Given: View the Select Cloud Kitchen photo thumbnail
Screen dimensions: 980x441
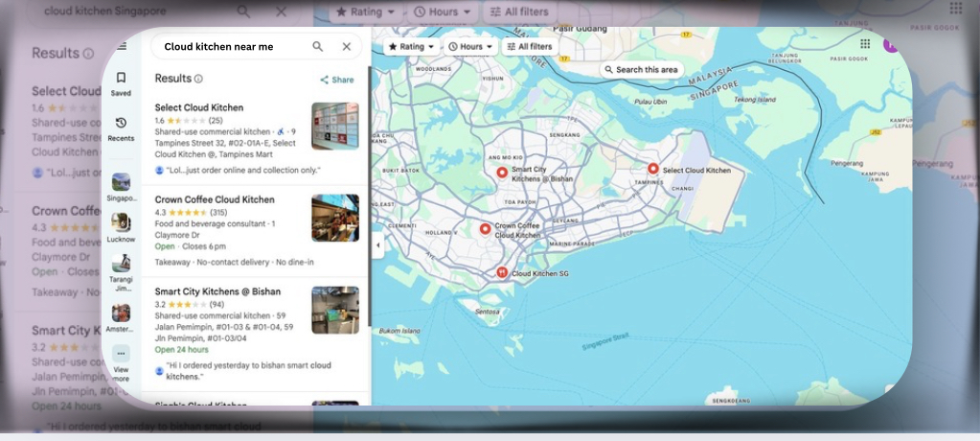Looking at the screenshot, I should coord(335,126).
